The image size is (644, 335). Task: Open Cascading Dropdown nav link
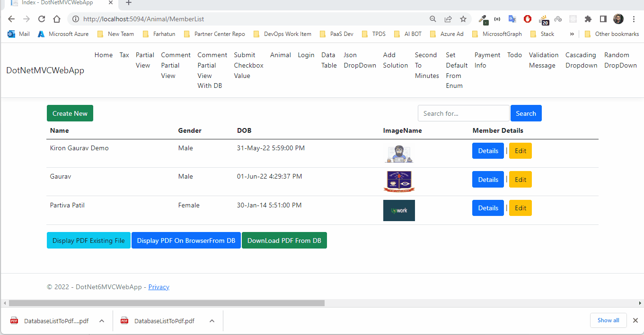click(581, 60)
